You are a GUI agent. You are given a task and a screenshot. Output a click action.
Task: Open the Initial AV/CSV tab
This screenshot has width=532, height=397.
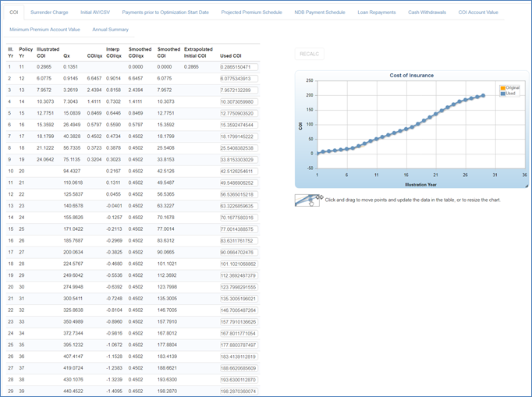pos(95,12)
